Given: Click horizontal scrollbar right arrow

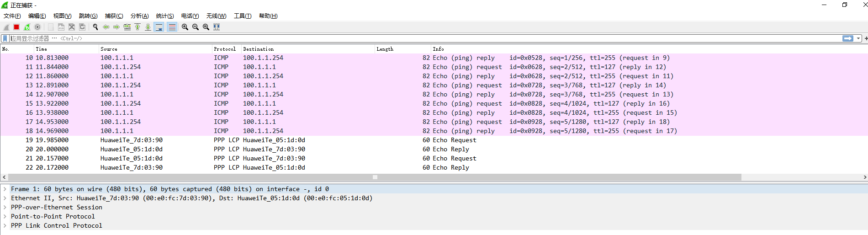Looking at the screenshot, I should (864, 177).
